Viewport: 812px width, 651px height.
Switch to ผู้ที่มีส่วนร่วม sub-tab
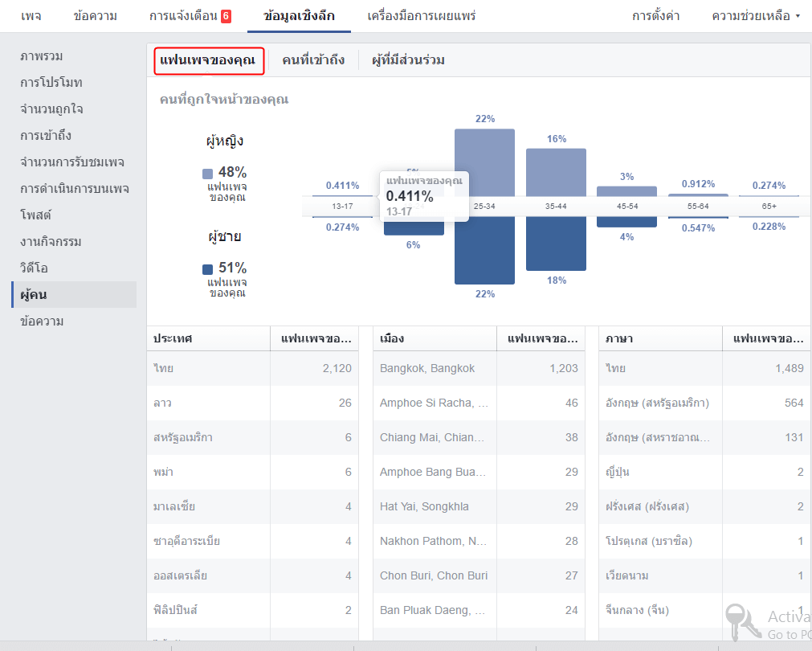408,60
